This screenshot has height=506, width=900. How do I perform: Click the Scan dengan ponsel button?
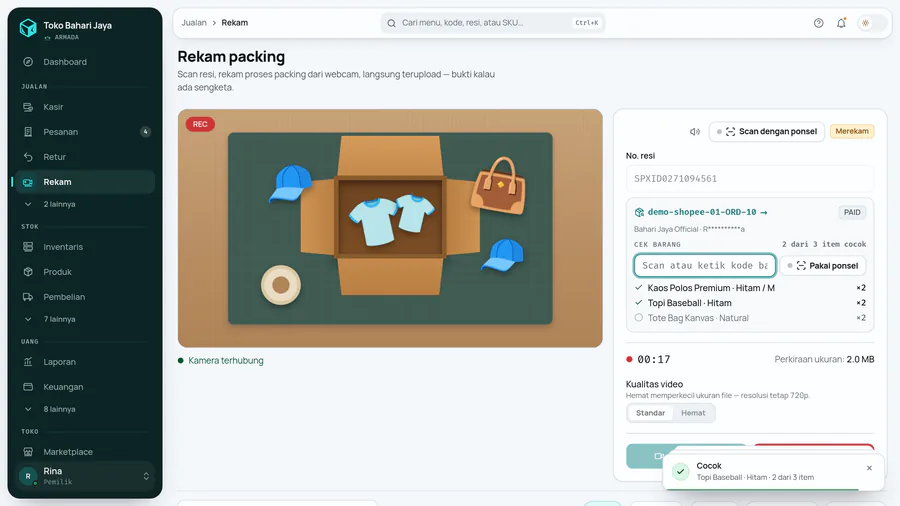coord(767,131)
